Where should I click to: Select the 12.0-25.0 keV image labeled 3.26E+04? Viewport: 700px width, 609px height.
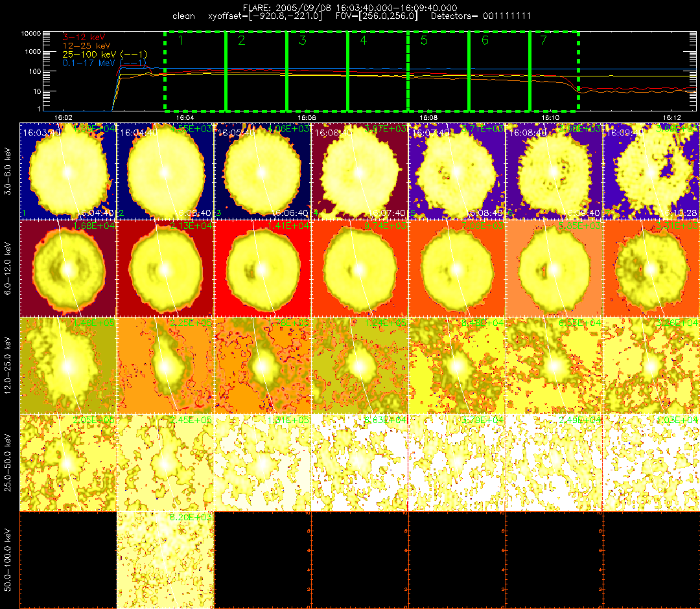coord(651,366)
